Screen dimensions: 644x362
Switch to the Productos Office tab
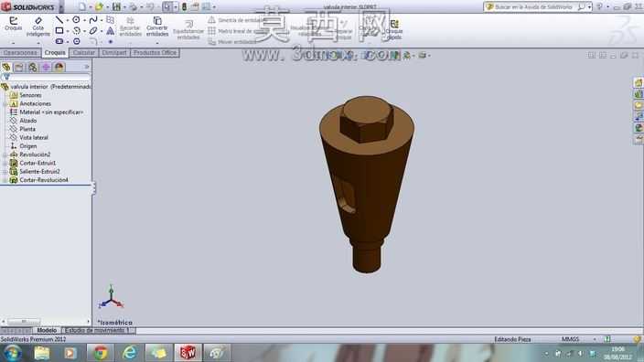(x=155, y=52)
